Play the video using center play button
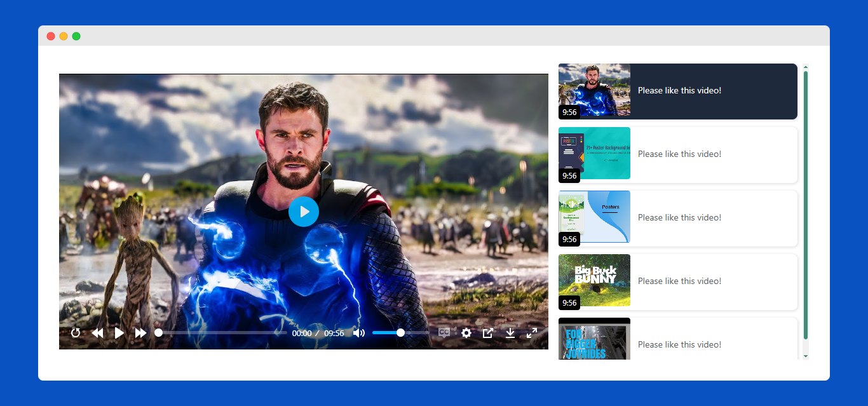 click(x=304, y=212)
